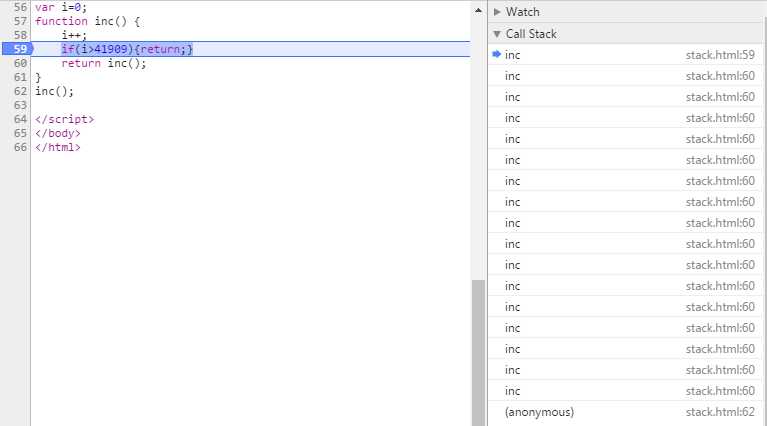Click the '</body>' closing tag
This screenshot has height=426, width=767.
point(58,133)
